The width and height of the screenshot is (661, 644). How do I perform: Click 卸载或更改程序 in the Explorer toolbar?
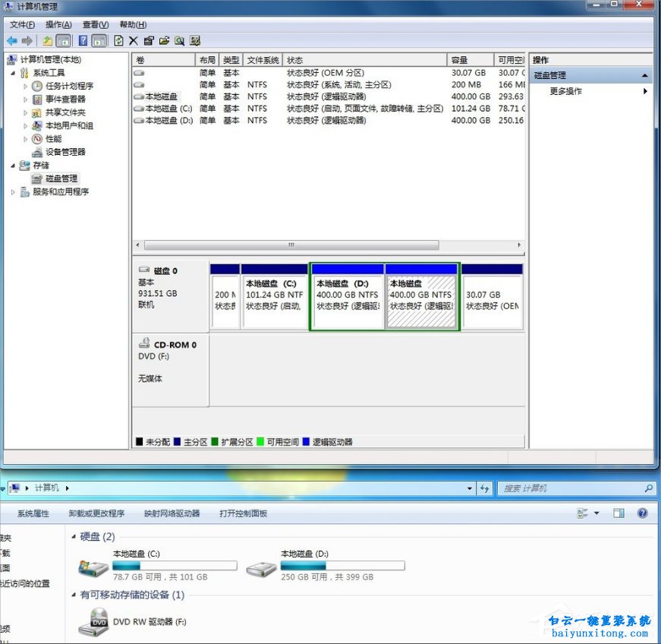pos(97,513)
